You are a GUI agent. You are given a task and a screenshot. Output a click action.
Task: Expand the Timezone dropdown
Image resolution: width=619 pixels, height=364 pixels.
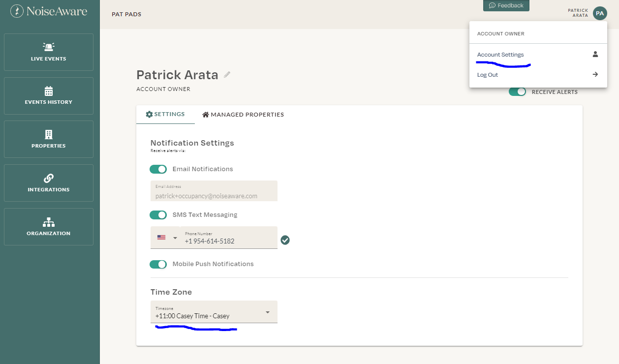pos(214,312)
